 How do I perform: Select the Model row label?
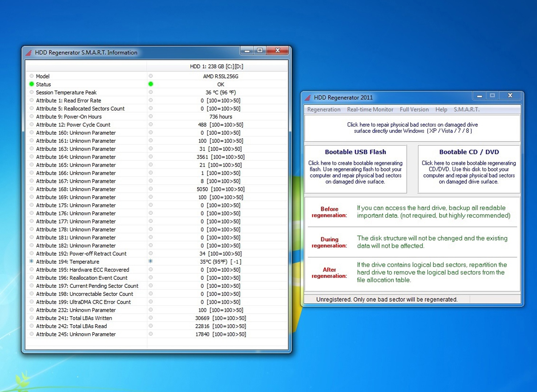[43, 76]
